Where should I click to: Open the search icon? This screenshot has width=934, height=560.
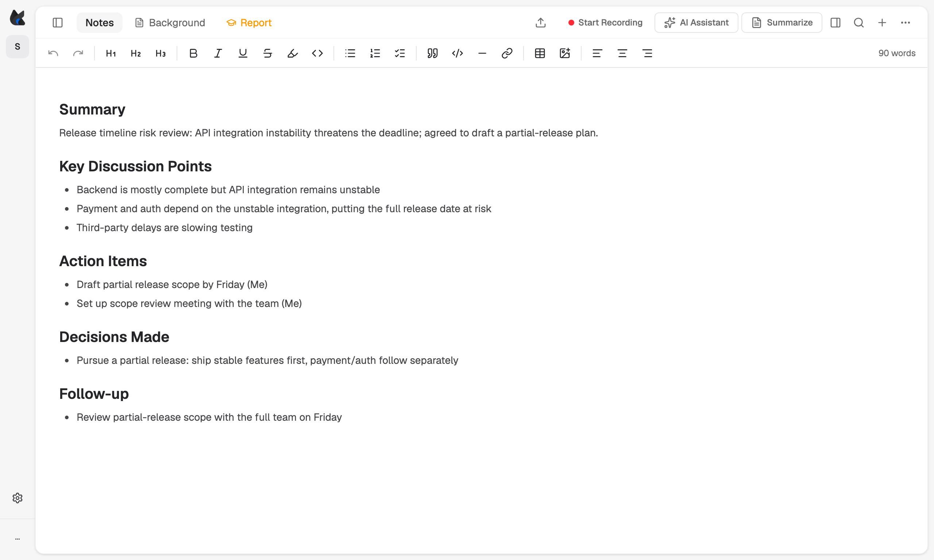pyautogui.click(x=859, y=23)
